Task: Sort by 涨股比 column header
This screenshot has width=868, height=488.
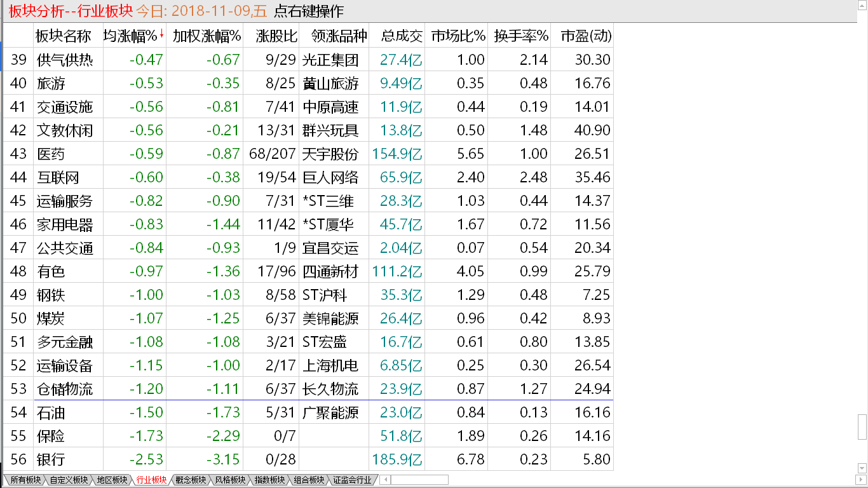Action: 277,36
